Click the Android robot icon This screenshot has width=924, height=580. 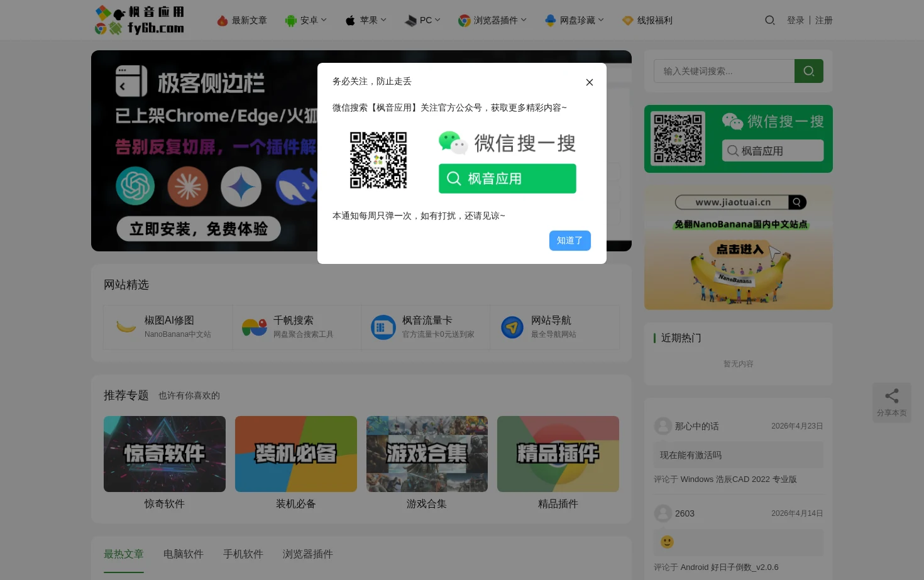(290, 21)
